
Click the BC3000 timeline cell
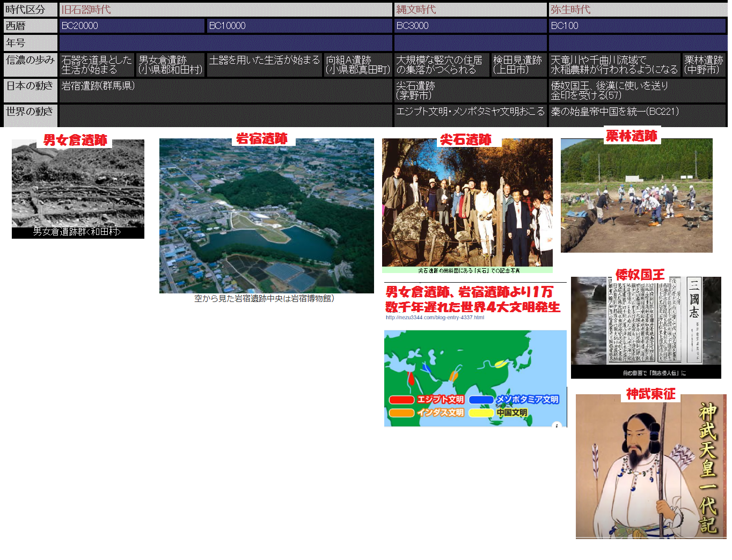tap(470, 26)
